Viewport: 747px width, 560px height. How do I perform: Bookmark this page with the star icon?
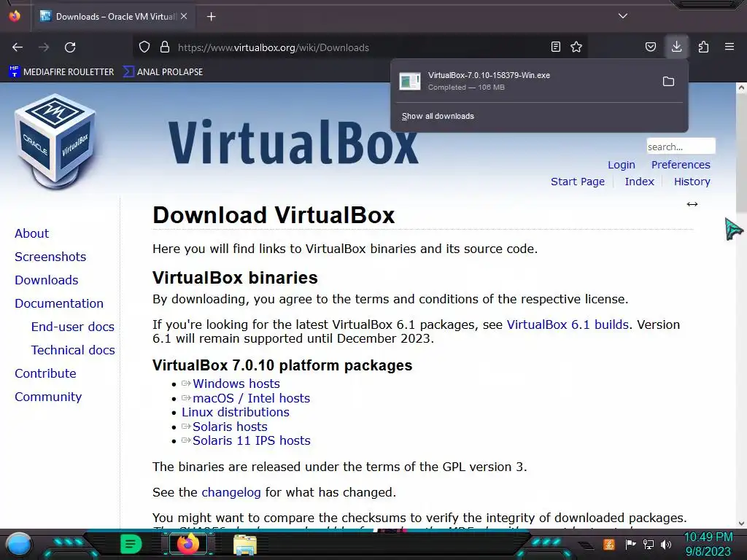coord(576,47)
